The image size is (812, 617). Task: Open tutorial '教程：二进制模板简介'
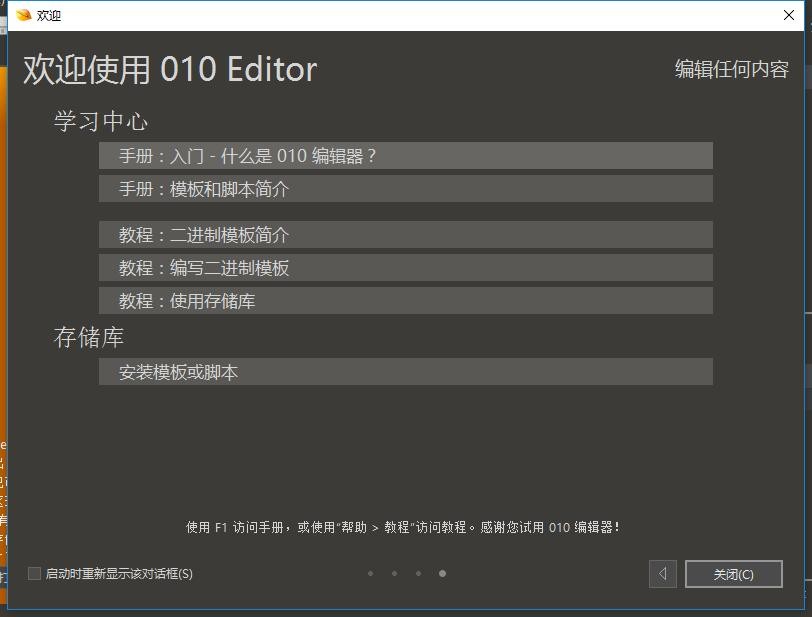pyautogui.click(x=405, y=235)
